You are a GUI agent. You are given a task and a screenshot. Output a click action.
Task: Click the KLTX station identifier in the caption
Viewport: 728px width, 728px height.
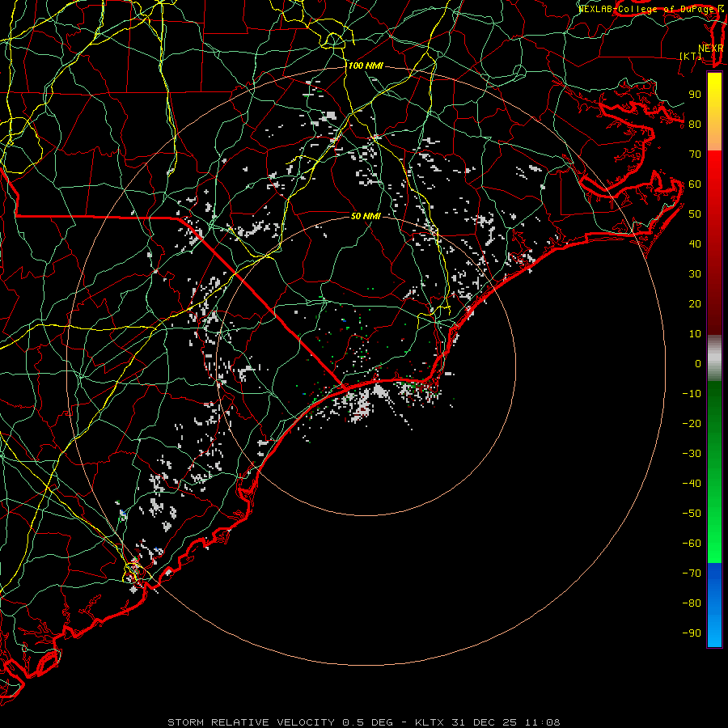point(430,722)
